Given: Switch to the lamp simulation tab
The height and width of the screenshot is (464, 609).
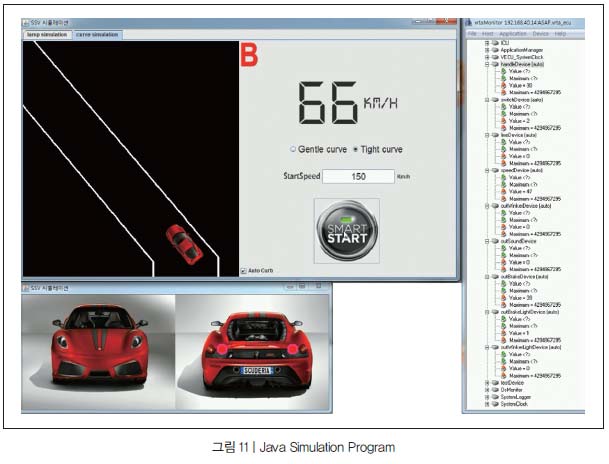Looking at the screenshot, I should pos(47,35).
